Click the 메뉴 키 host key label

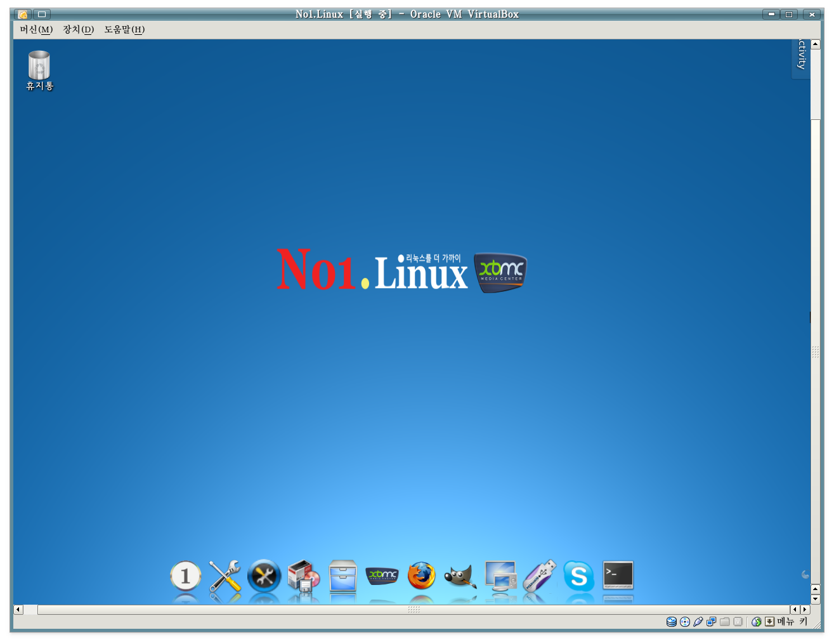[x=793, y=622]
